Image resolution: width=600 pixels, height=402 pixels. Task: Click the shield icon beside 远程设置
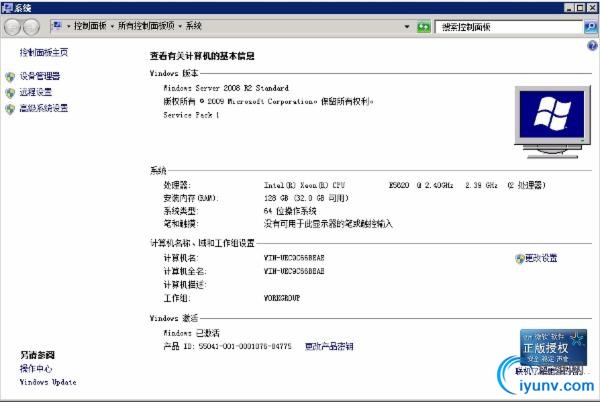click(x=10, y=93)
